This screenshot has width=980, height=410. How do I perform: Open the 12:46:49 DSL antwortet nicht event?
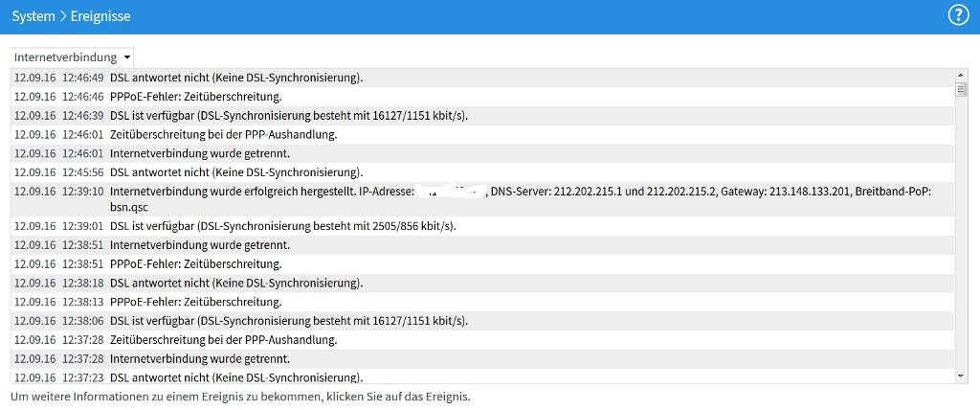tap(236, 78)
